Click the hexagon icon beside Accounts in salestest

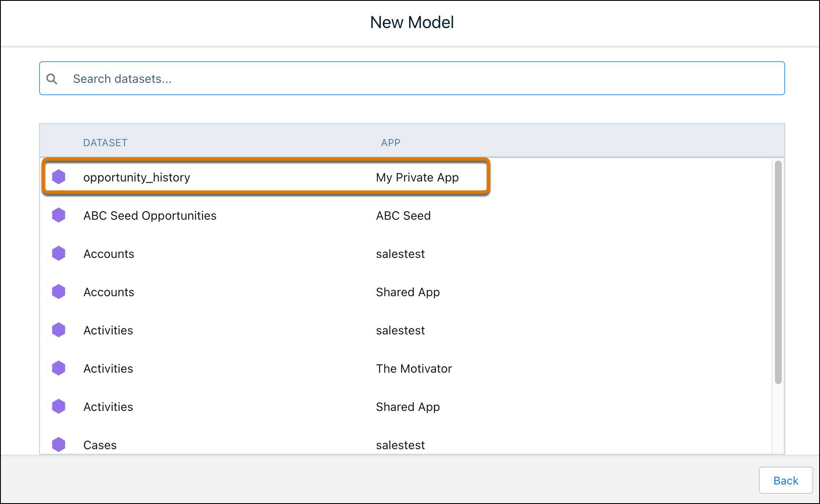59,253
